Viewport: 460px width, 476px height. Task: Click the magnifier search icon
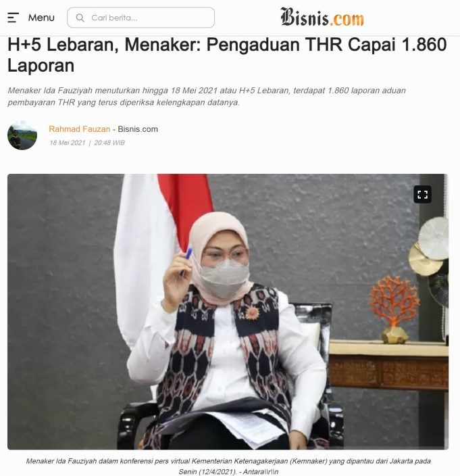(80, 18)
